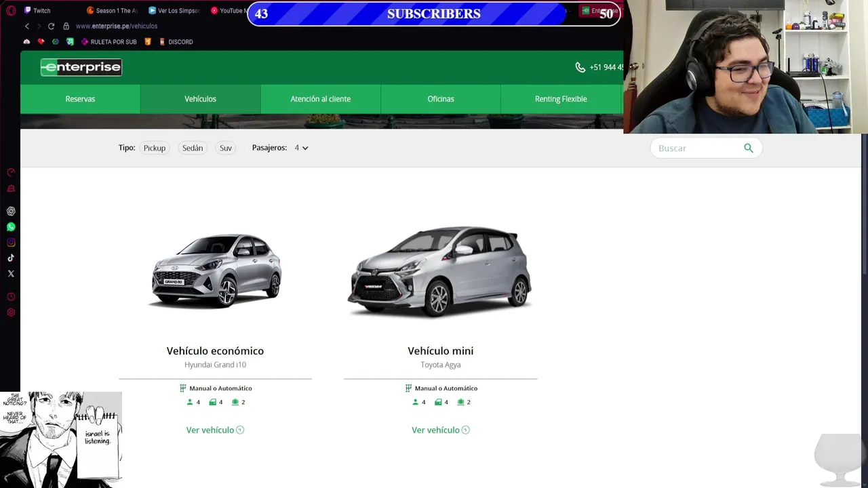Open the Opera menu icon
This screenshot has width=868, height=488.
coord(11,11)
